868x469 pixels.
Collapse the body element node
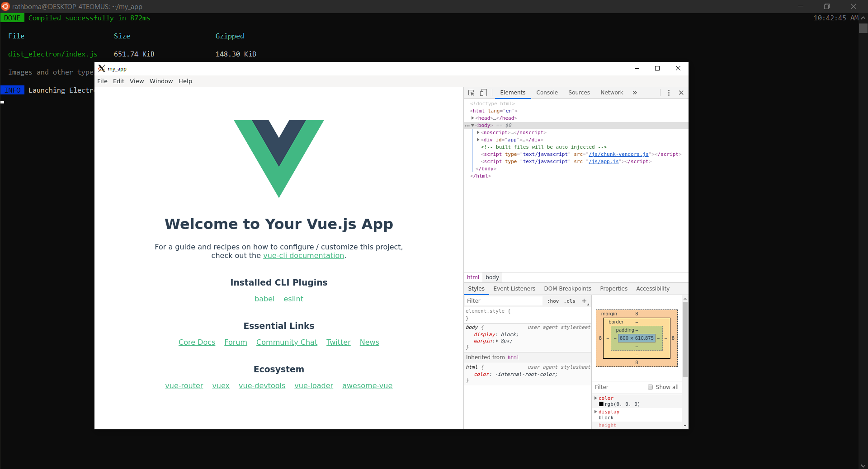pos(472,125)
